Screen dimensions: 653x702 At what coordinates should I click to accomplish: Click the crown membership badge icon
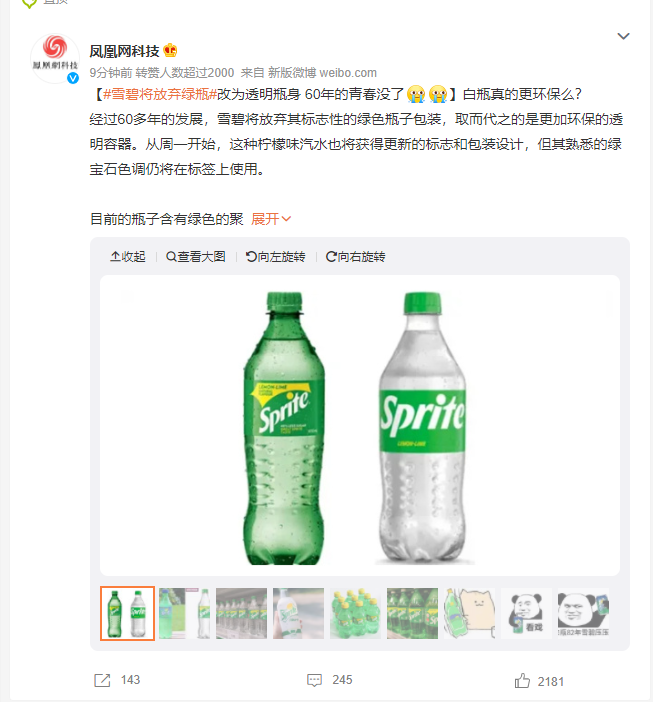(171, 51)
